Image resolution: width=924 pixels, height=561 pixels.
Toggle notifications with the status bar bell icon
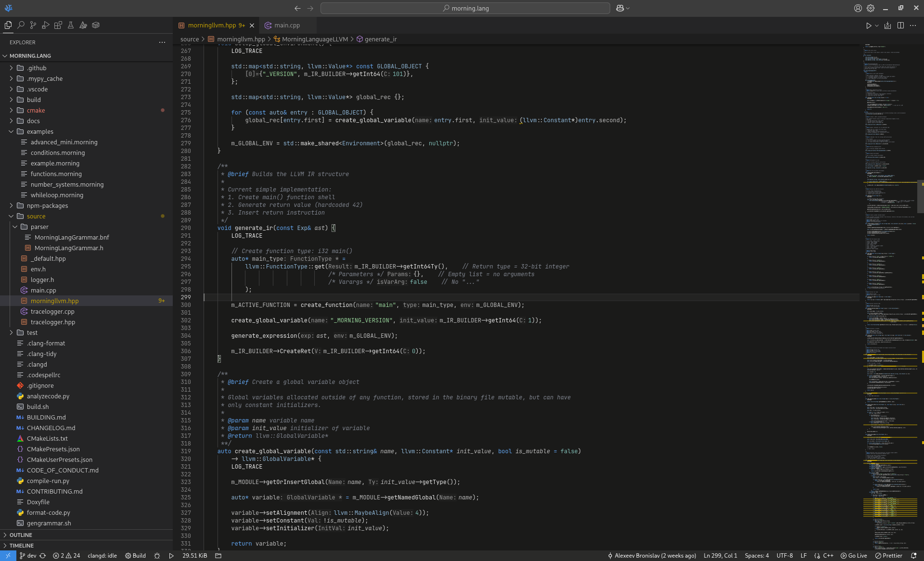pos(913,556)
